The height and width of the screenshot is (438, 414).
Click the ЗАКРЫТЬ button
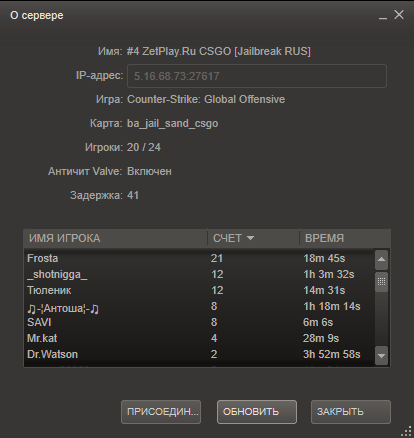pos(351,412)
